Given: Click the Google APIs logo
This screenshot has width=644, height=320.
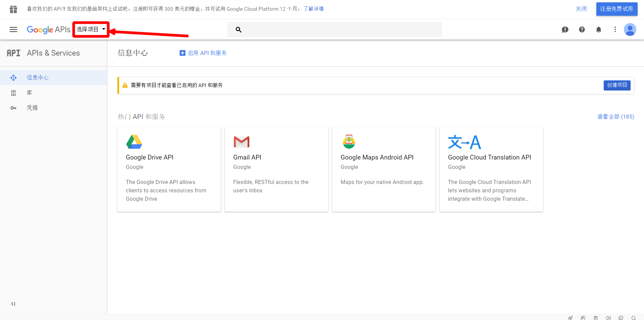Looking at the screenshot, I should click(49, 29).
